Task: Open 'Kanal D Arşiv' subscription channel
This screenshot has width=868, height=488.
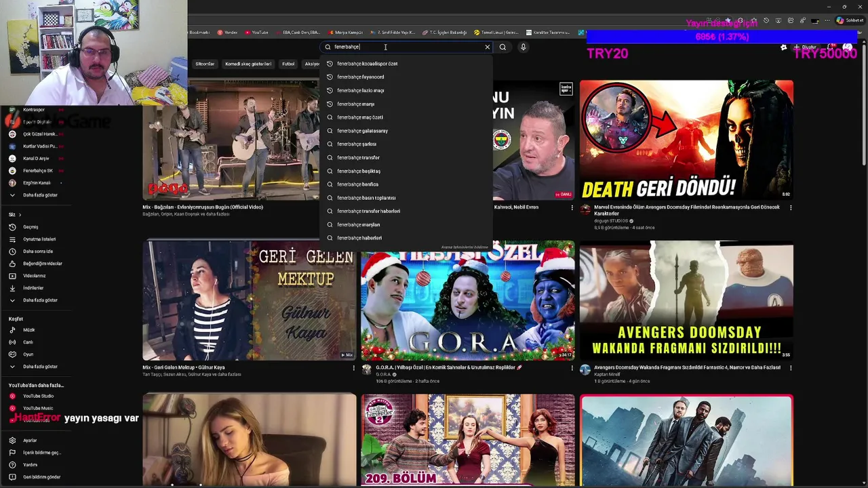Action: (37, 159)
